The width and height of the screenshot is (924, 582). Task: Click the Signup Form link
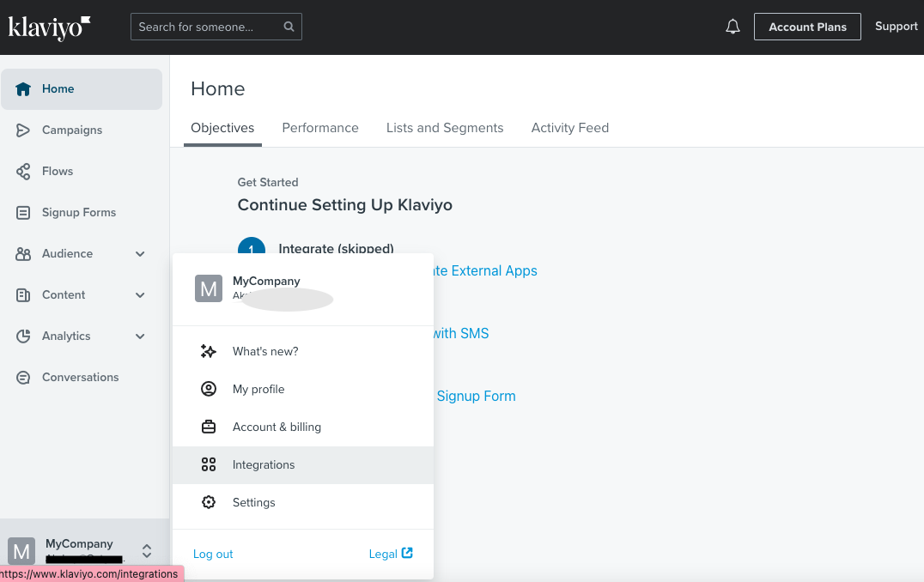(x=476, y=396)
